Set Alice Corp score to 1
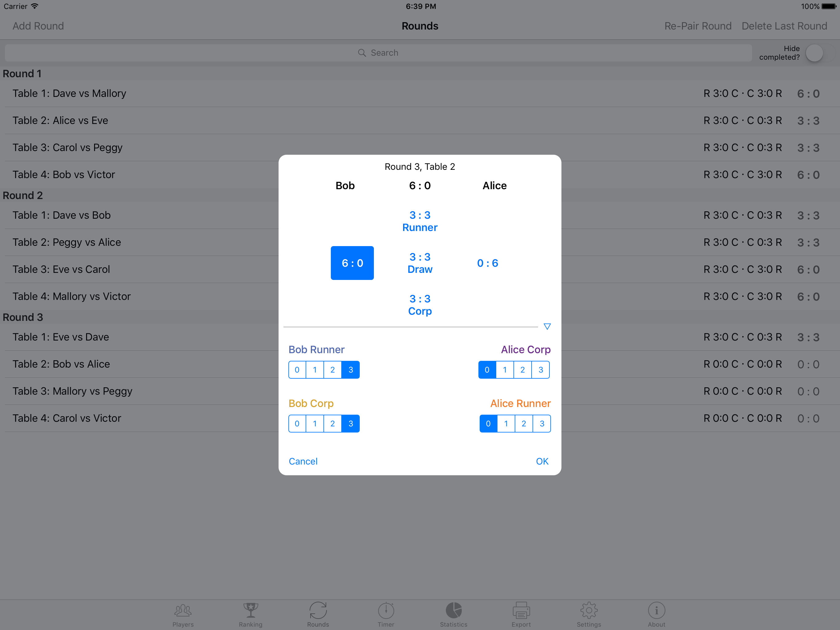Image resolution: width=840 pixels, height=630 pixels. pos(505,370)
